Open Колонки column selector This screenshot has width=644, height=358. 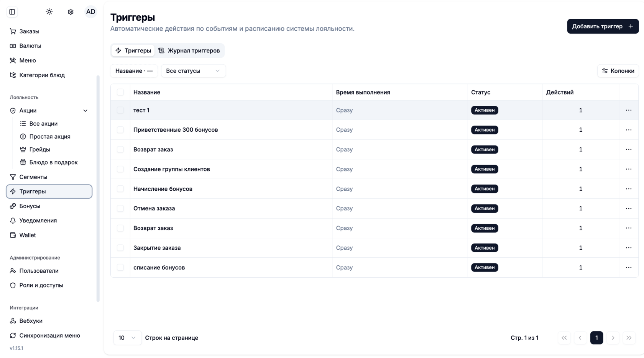point(618,71)
